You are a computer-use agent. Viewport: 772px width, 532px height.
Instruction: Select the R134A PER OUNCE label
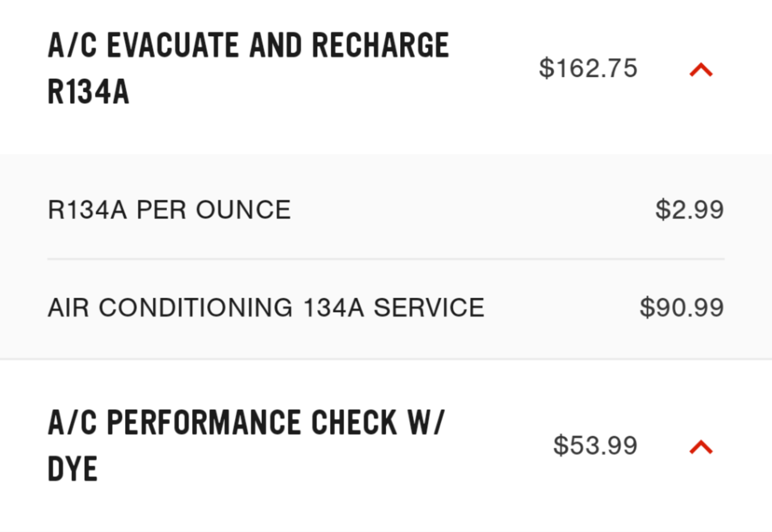click(x=169, y=210)
